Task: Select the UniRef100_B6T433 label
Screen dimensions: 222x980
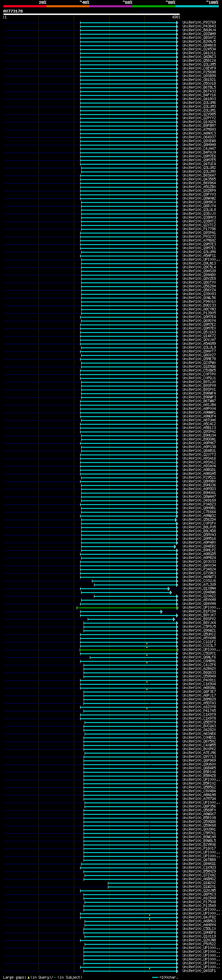Action: click(x=199, y=91)
